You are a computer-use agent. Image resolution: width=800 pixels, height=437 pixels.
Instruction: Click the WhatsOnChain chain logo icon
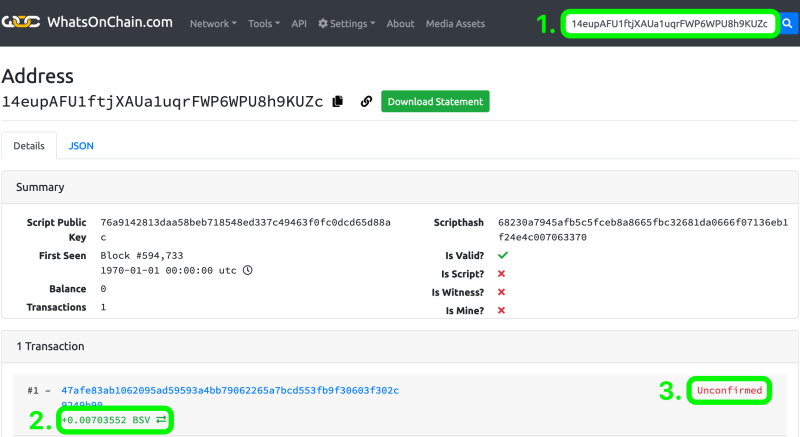pos(21,22)
